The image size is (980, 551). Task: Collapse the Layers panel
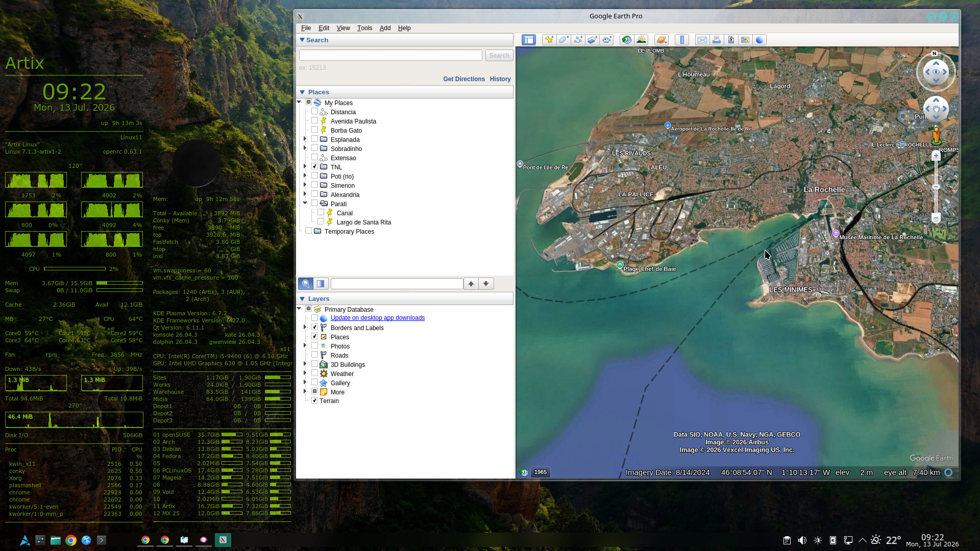click(x=302, y=299)
